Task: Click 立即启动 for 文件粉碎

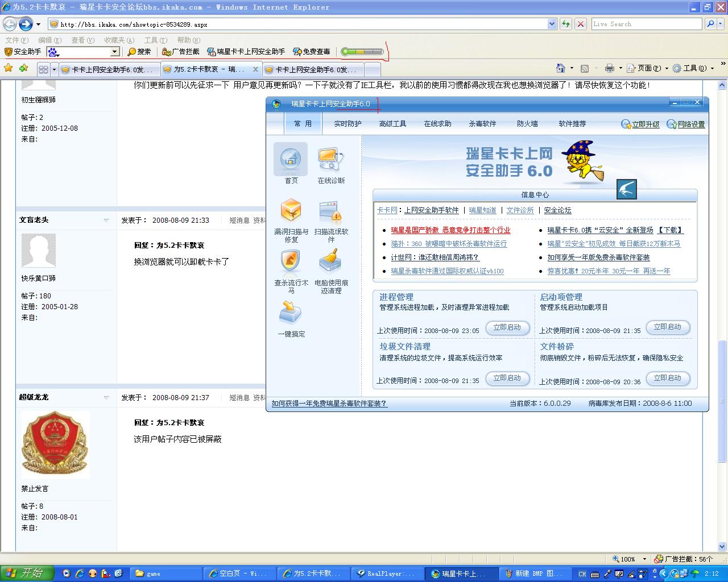Action: point(668,379)
